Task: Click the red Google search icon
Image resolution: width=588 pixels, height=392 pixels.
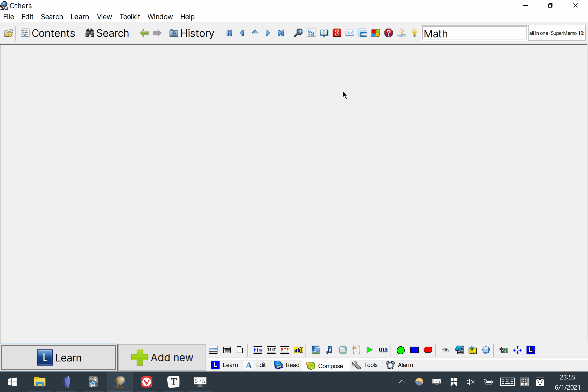Action: tap(337, 33)
